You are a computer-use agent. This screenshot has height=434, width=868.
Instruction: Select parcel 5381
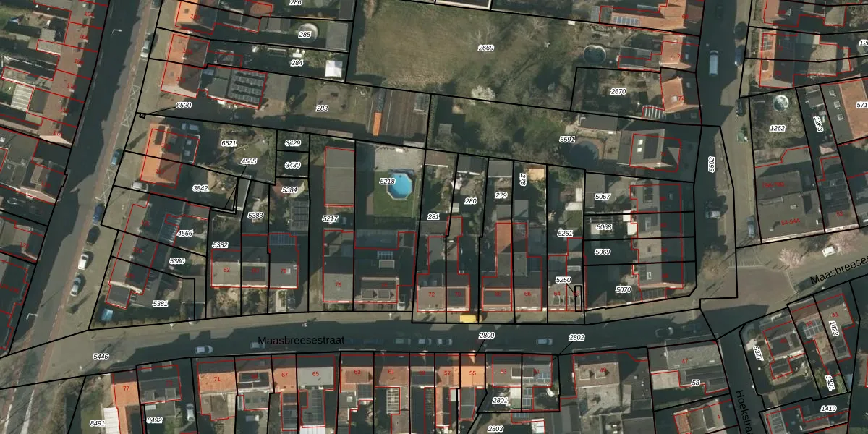point(160,304)
